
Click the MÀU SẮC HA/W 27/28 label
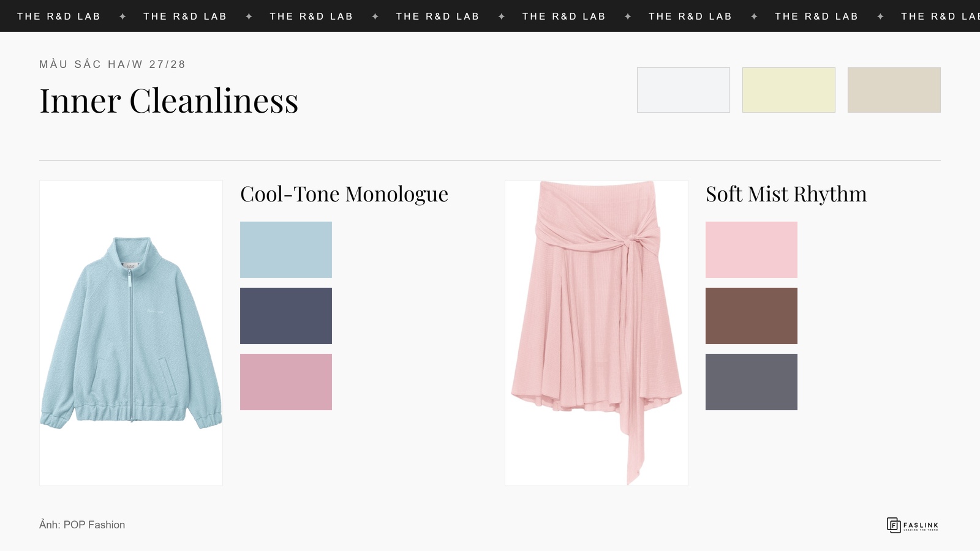[112, 64]
